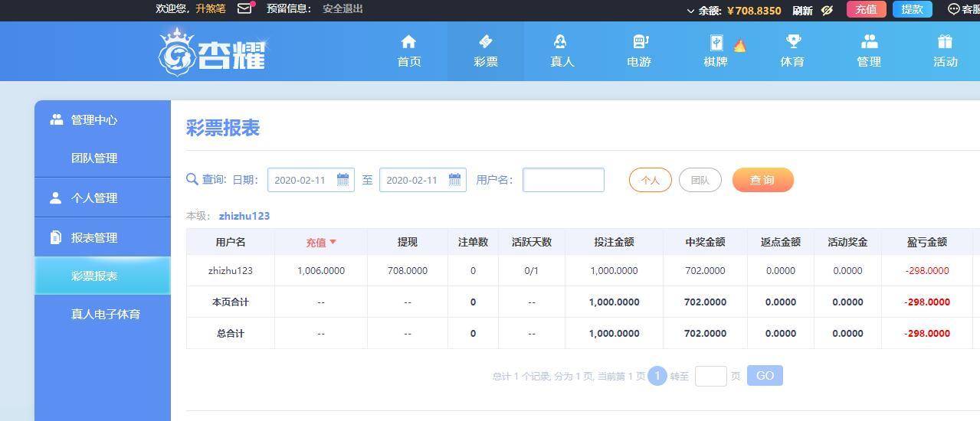
Task: Go to 首页 home icon
Action: pos(408,41)
